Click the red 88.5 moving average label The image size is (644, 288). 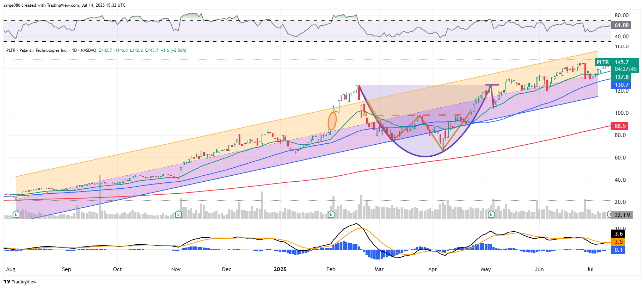point(620,126)
